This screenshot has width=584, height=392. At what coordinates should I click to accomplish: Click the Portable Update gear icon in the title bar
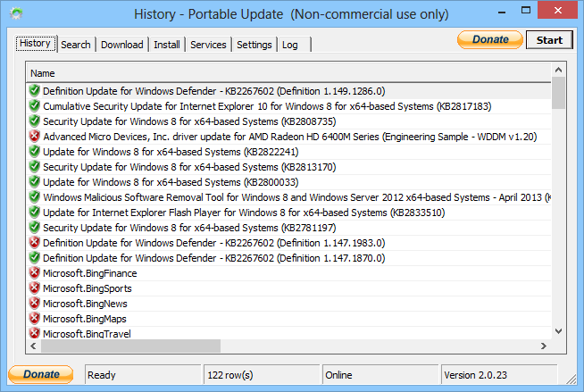(x=16, y=13)
